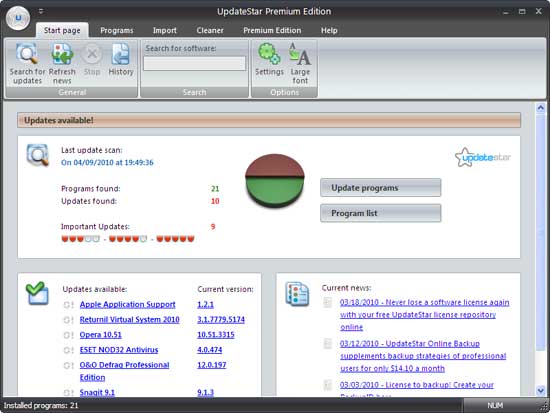Open the Opera 10.51 link
550x413 pixels.
click(100, 335)
